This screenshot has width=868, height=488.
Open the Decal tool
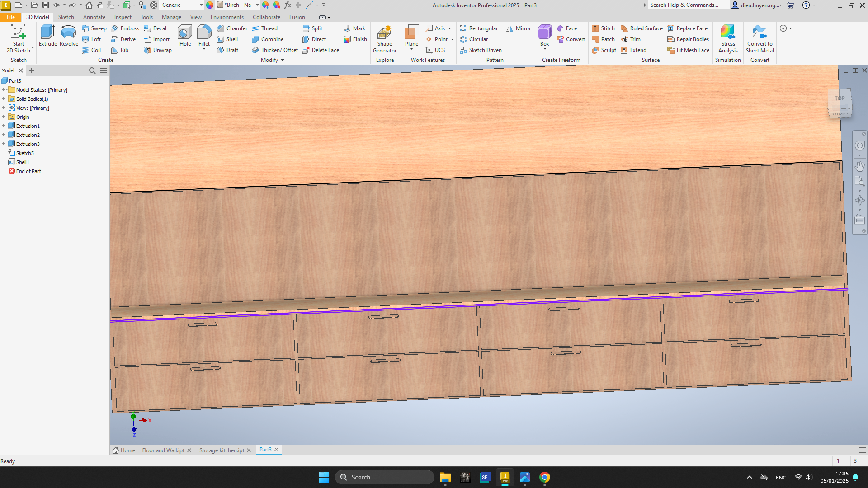tap(155, 28)
